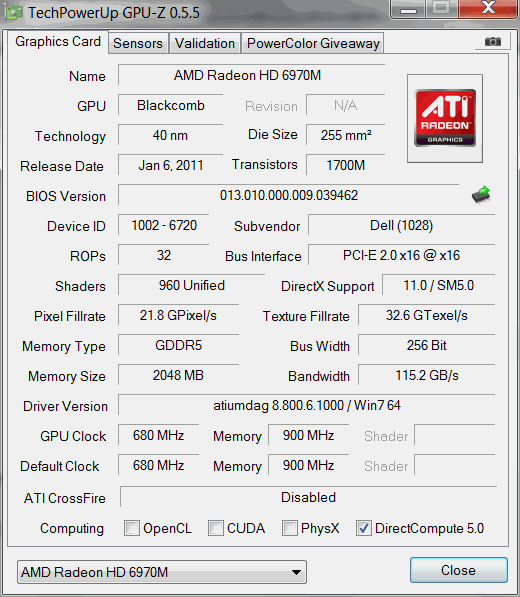Select the Graphics Card tab
Screen dimensions: 520x597
tap(58, 42)
